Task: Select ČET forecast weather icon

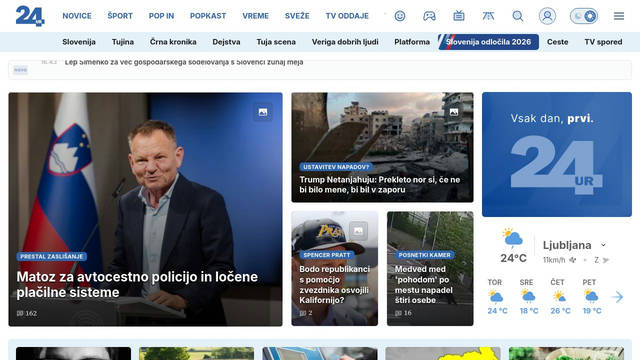Action: point(559,296)
